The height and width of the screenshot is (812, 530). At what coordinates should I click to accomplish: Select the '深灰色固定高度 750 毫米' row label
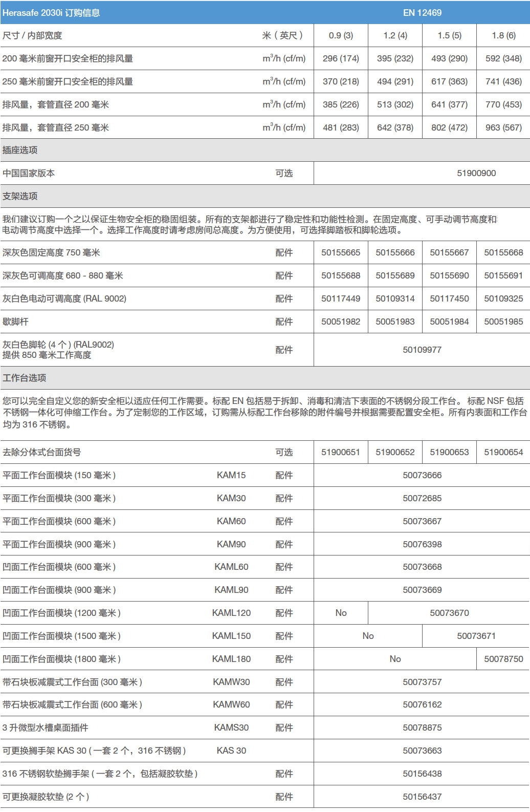[x=51, y=252]
